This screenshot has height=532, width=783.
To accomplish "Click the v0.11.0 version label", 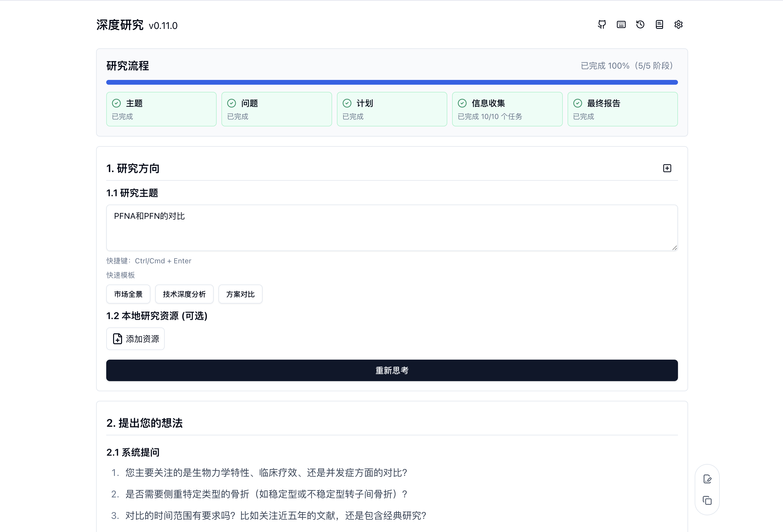I will click(x=163, y=26).
